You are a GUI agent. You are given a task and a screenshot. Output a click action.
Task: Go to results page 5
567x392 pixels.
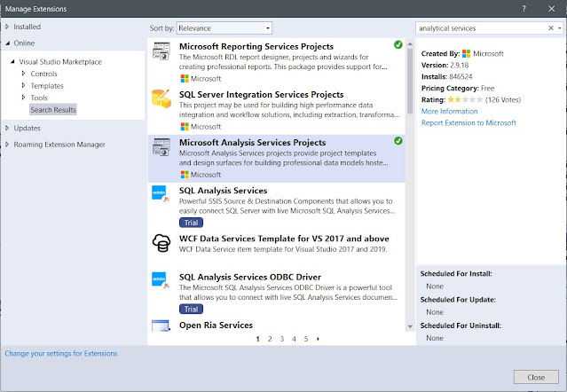click(x=306, y=339)
